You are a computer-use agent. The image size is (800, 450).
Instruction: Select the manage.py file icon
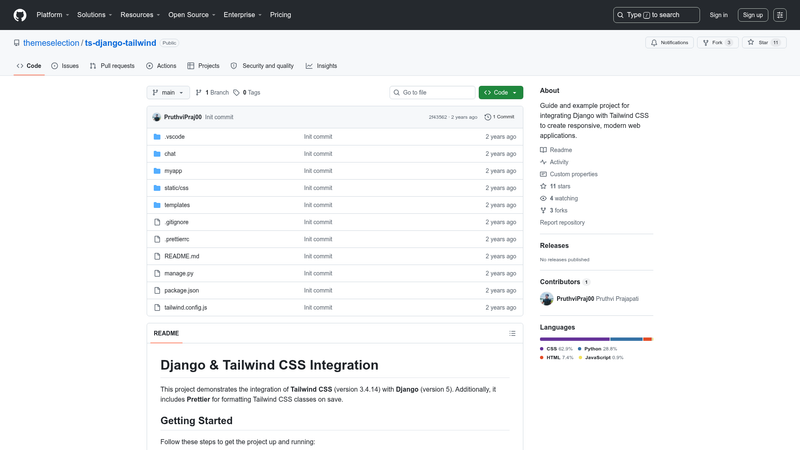pos(157,273)
